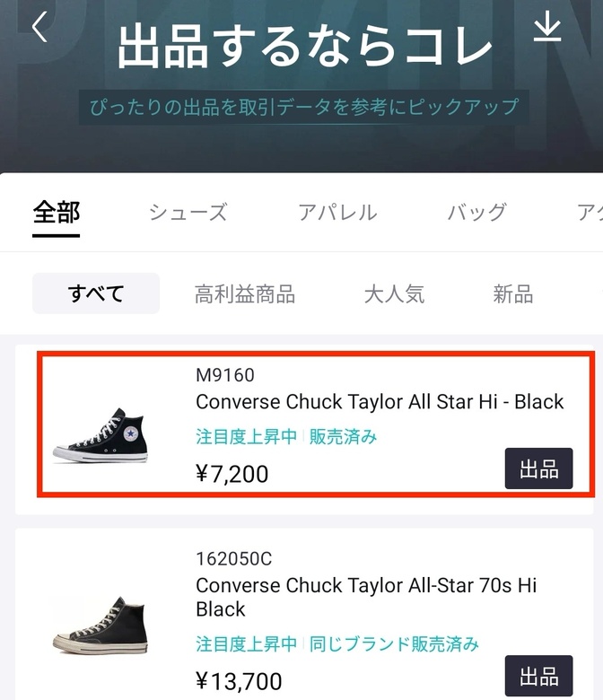Filter by 大人気 items
This screenshot has width=603, height=700.
[x=394, y=294]
